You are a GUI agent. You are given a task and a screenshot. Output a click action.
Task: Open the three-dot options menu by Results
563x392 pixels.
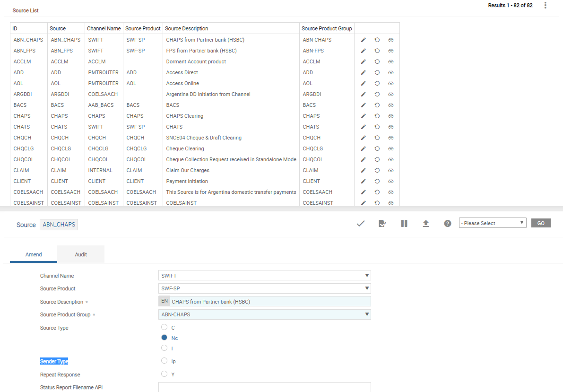[x=545, y=5]
